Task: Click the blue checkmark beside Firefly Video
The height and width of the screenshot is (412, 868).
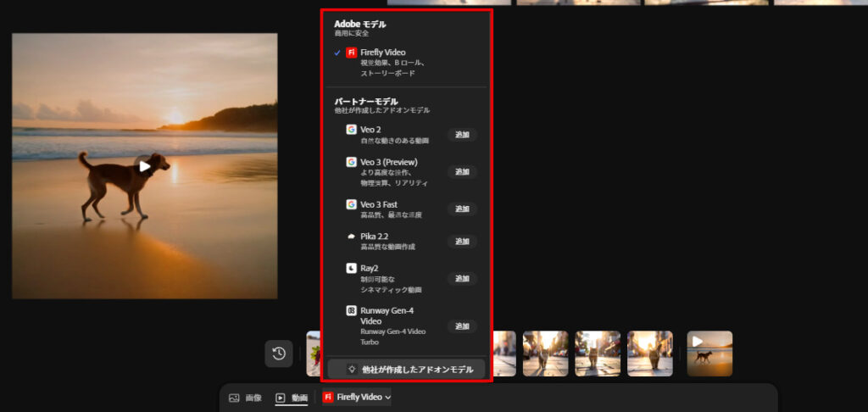Action: 337,53
